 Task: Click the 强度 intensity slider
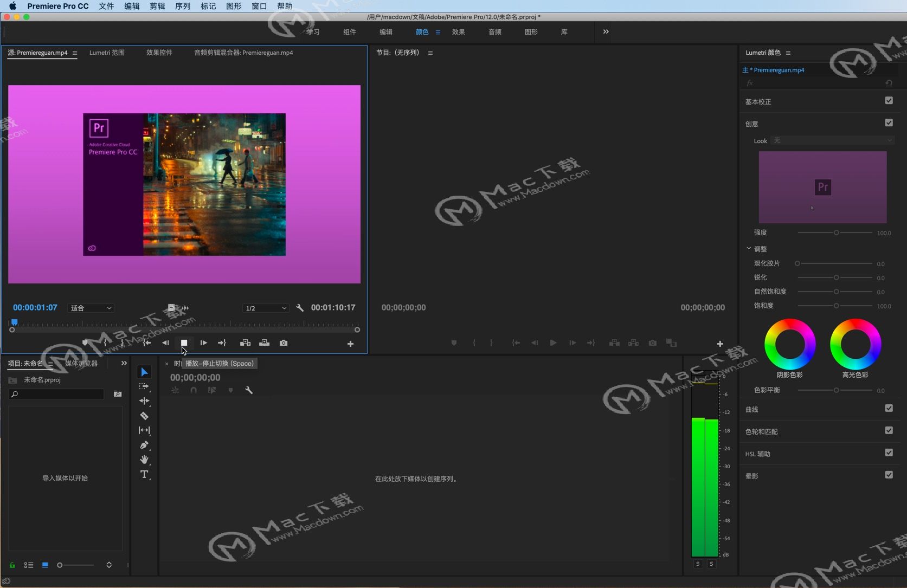(835, 232)
